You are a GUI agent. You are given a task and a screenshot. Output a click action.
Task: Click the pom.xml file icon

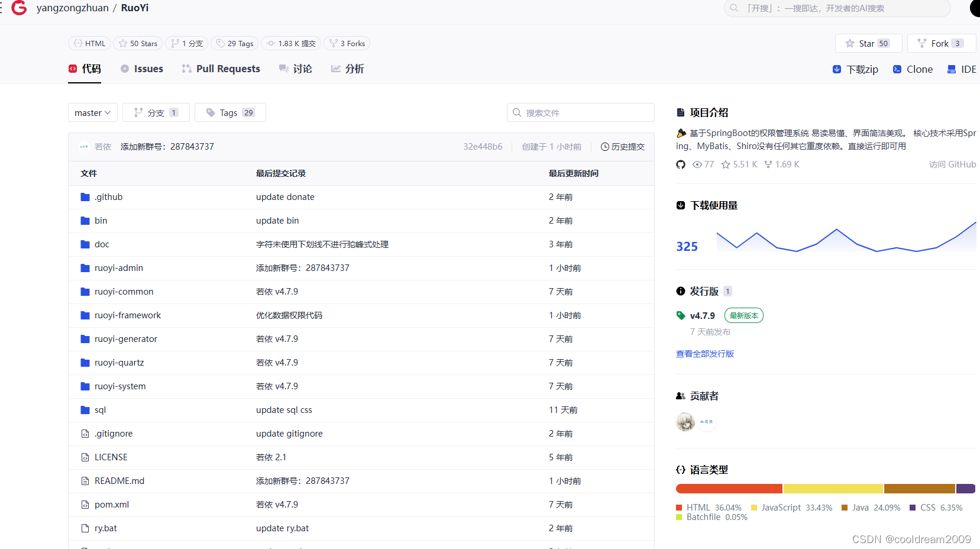(x=85, y=505)
